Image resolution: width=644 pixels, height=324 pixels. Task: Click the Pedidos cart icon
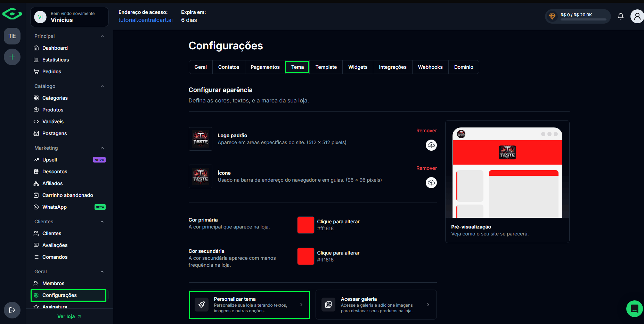tap(36, 72)
